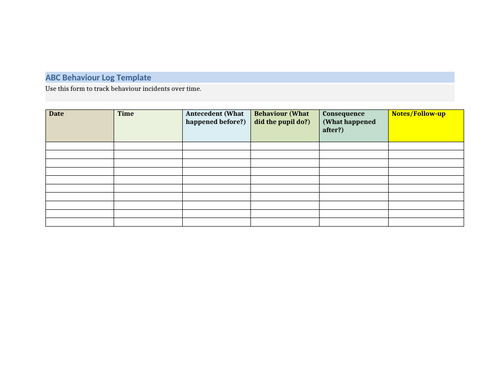
Task: Click last empty cell under Antecedent column
Action: (x=216, y=222)
